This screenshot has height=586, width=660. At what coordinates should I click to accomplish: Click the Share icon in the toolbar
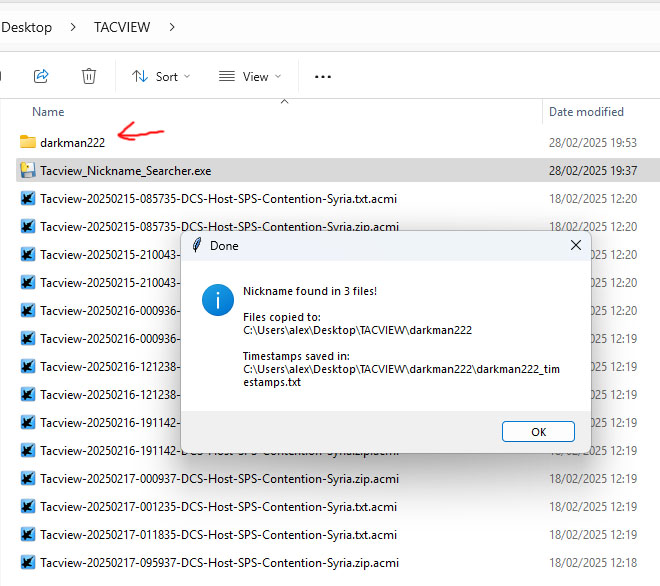click(41, 76)
